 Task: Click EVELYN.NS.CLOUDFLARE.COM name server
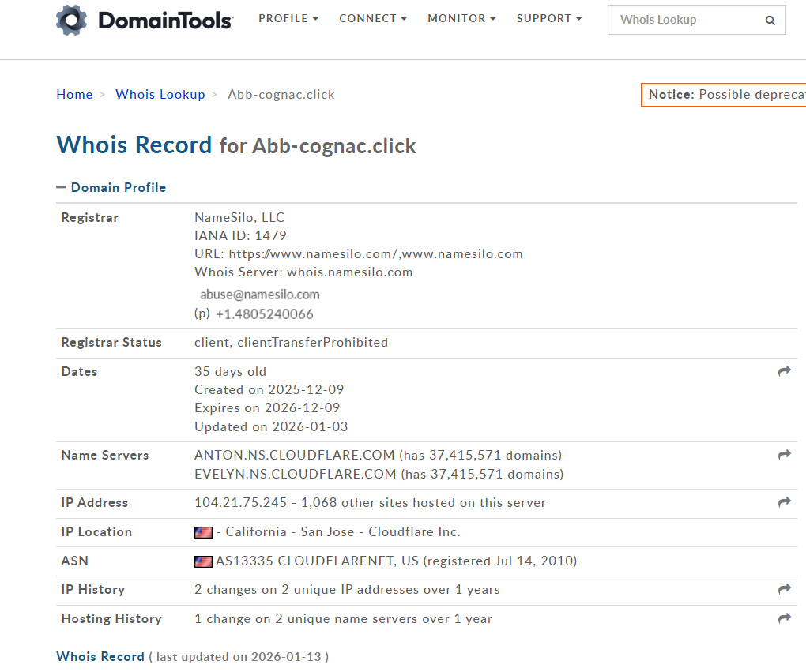click(296, 474)
